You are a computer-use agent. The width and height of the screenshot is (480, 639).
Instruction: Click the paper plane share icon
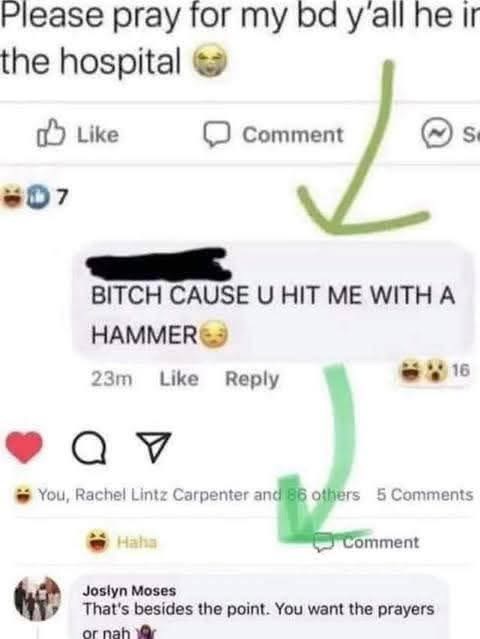point(154,447)
